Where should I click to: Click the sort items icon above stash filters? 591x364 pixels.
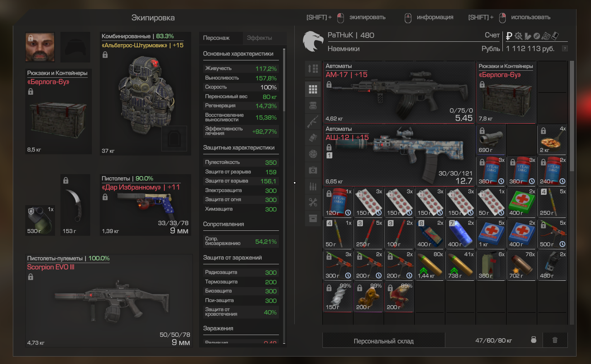(313, 69)
